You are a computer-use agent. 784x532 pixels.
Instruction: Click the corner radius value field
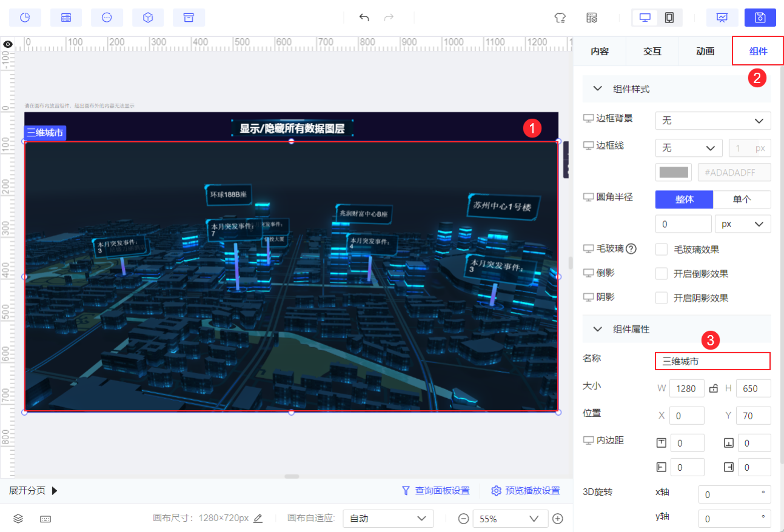[x=683, y=224]
